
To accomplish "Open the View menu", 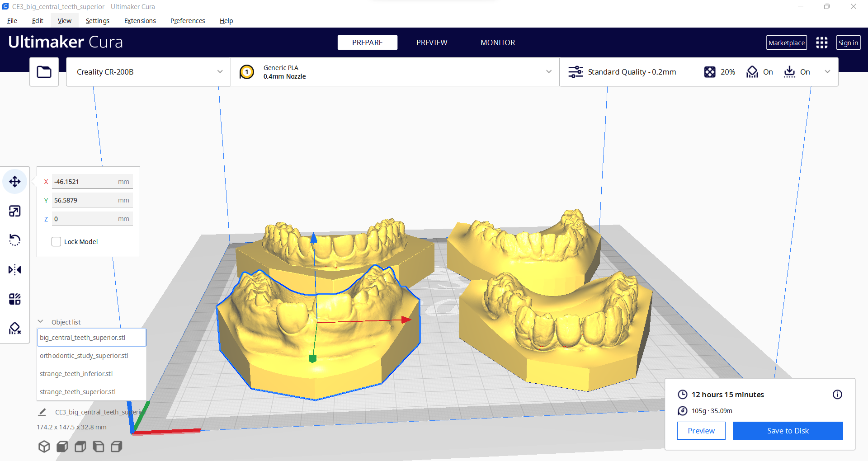I will pyautogui.click(x=65, y=21).
